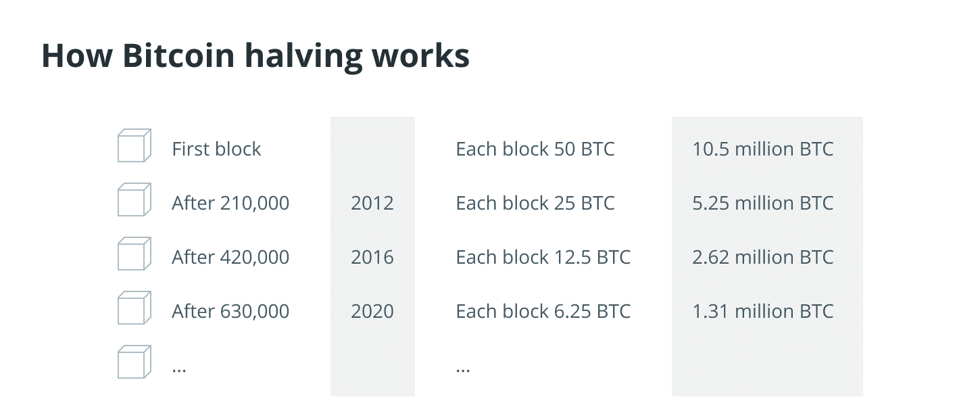The image size is (980, 399).
Task: Click the After 420,000 text
Action: click(x=230, y=257)
